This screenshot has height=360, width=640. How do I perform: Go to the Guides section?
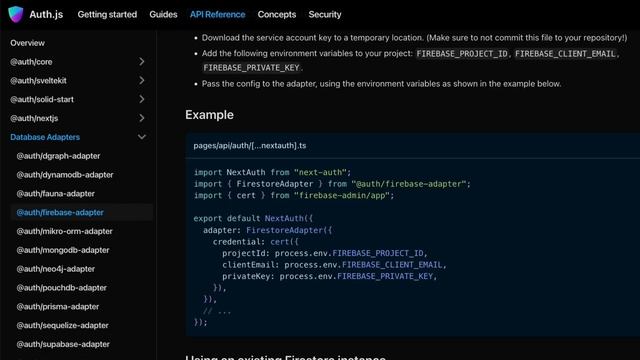point(163,14)
